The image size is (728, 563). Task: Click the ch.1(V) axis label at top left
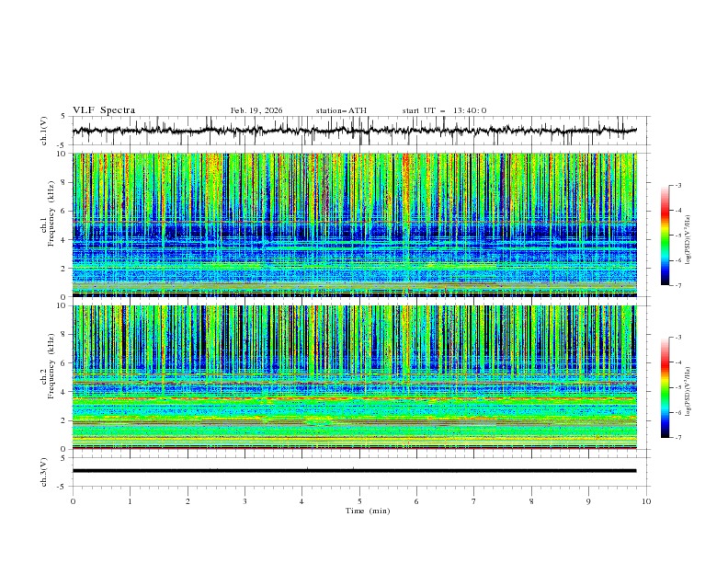[44, 131]
